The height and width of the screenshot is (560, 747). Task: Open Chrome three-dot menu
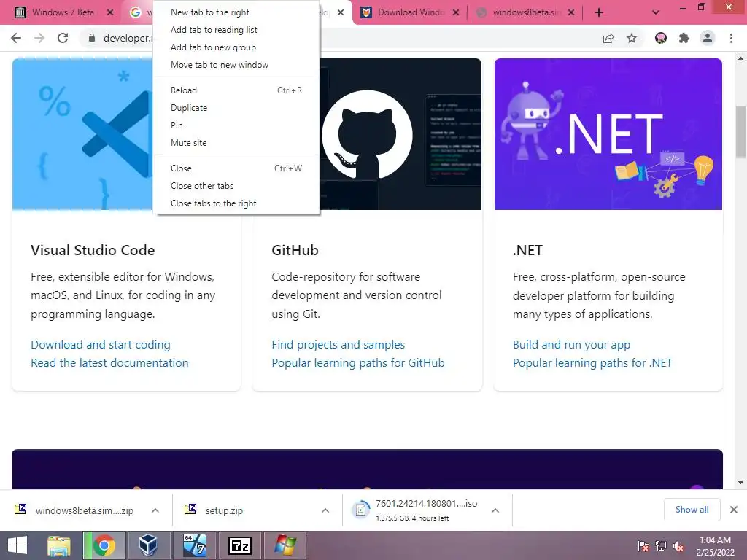pos(731,38)
